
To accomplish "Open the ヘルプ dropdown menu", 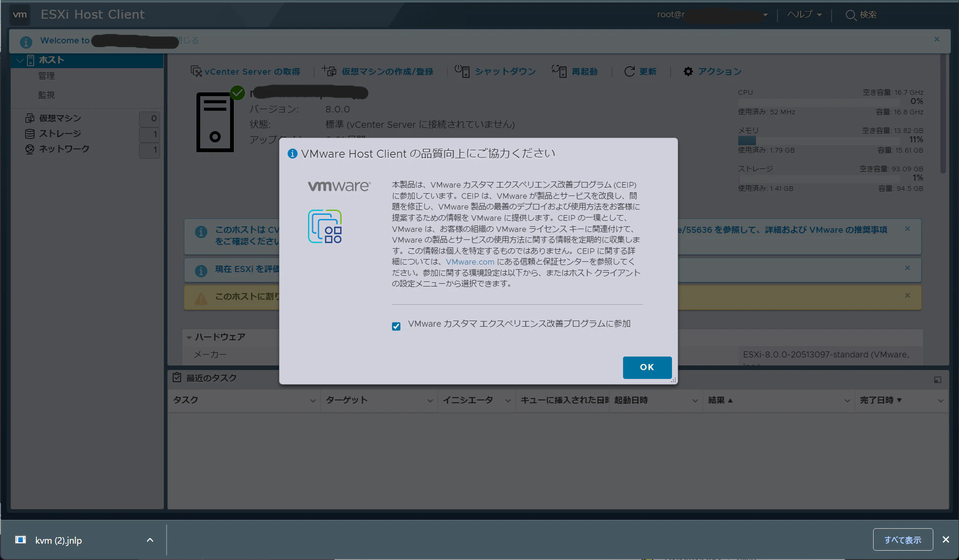I will tap(805, 14).
